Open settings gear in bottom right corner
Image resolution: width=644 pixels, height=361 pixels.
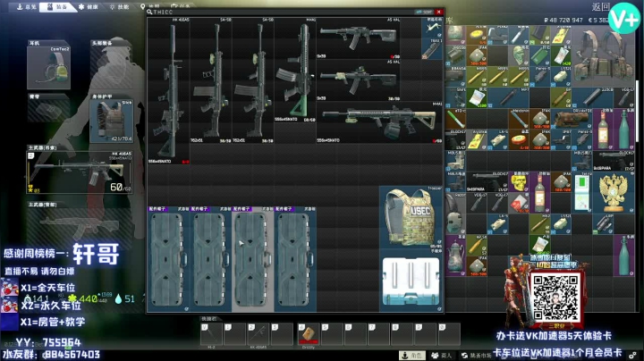633,355
